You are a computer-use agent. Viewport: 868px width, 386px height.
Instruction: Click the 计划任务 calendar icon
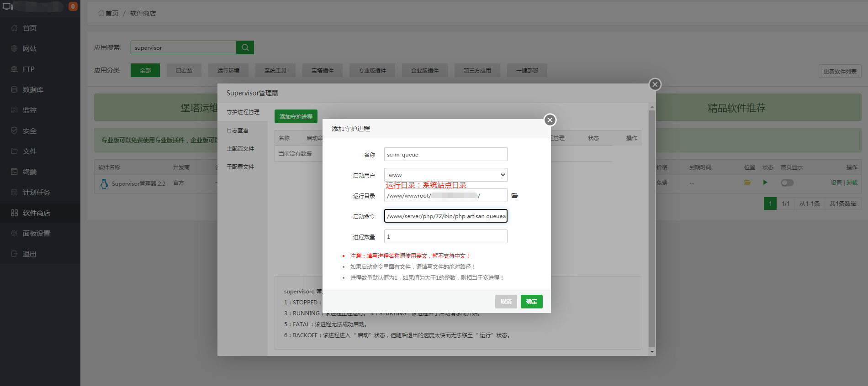(x=14, y=192)
